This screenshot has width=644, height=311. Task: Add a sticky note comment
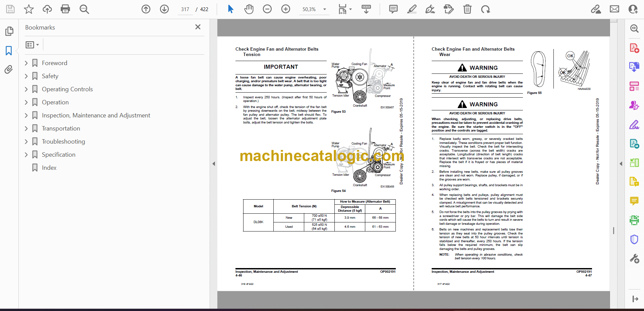click(x=393, y=9)
